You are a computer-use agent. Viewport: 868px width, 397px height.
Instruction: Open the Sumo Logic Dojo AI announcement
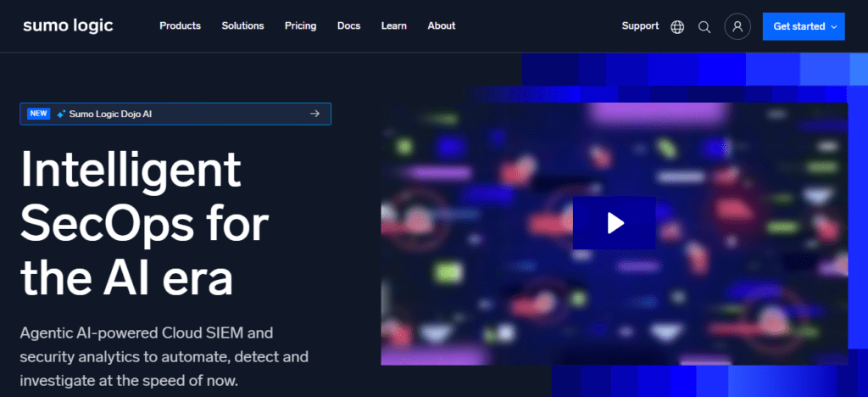pos(175,114)
